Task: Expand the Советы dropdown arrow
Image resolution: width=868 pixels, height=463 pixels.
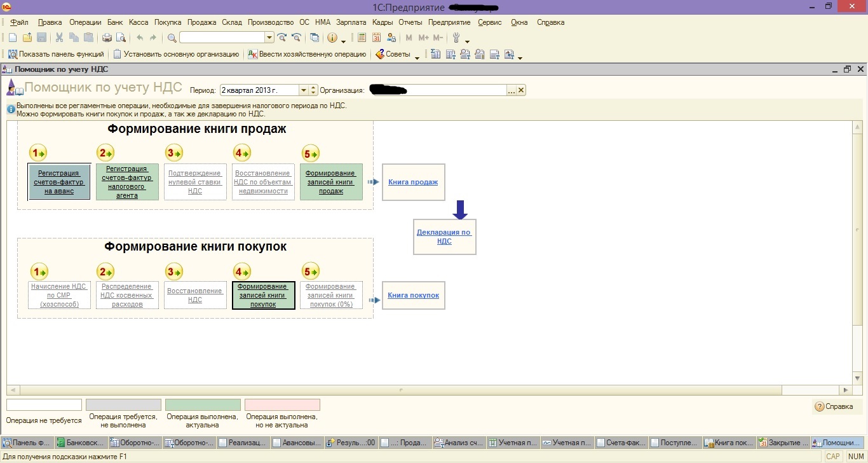Action: pyautogui.click(x=417, y=57)
